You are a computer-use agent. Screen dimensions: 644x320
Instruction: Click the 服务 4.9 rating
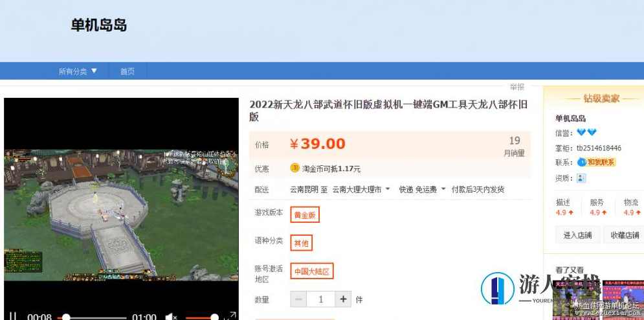598,207
